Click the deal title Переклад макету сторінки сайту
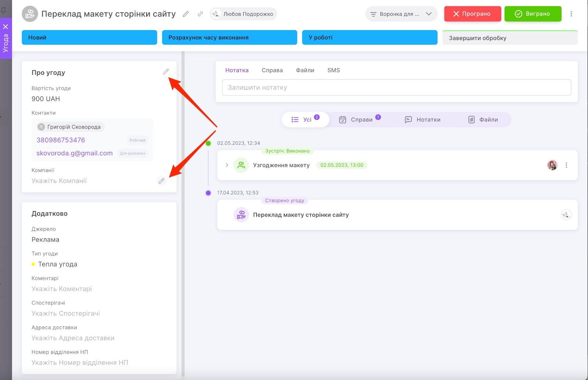Image resolution: width=588 pixels, height=380 pixels. (x=108, y=14)
